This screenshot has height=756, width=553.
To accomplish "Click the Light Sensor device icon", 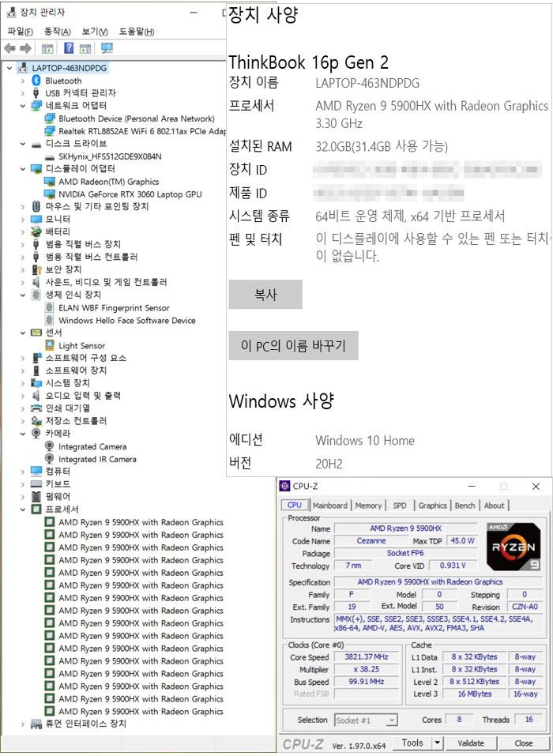I will point(51,346).
